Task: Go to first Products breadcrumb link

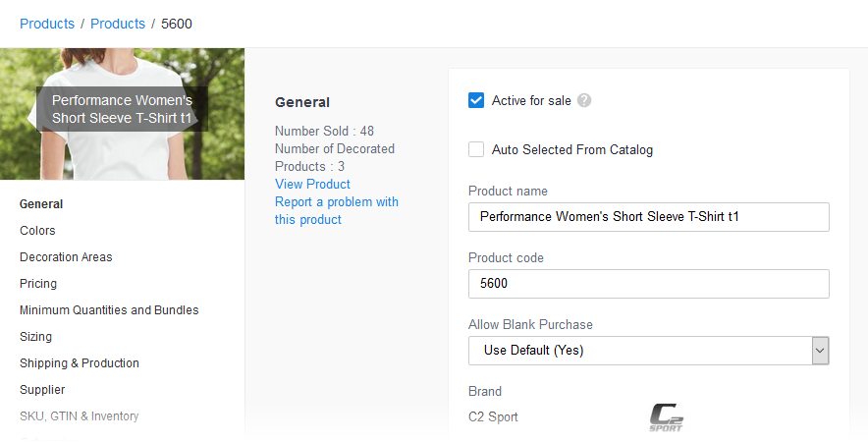Action: pyautogui.click(x=47, y=24)
